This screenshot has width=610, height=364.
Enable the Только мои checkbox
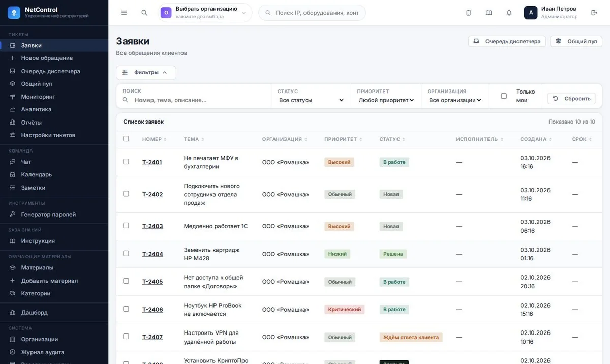click(504, 96)
